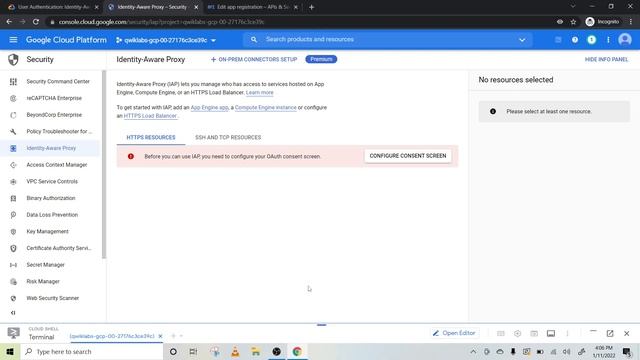
Task: Toggle the Cloud Shell web preview icon
Action: click(x=534, y=333)
